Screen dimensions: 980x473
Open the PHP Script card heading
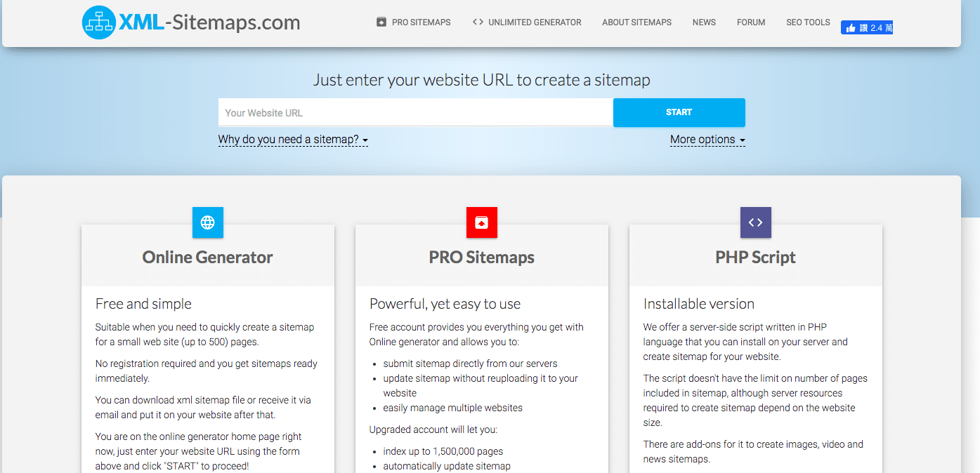pos(756,258)
